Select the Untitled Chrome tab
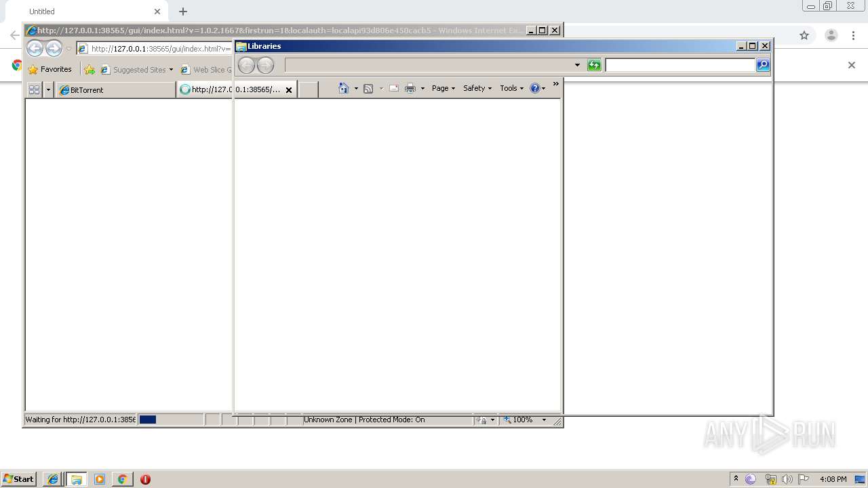Screen dimensions: 868x488 [88, 12]
